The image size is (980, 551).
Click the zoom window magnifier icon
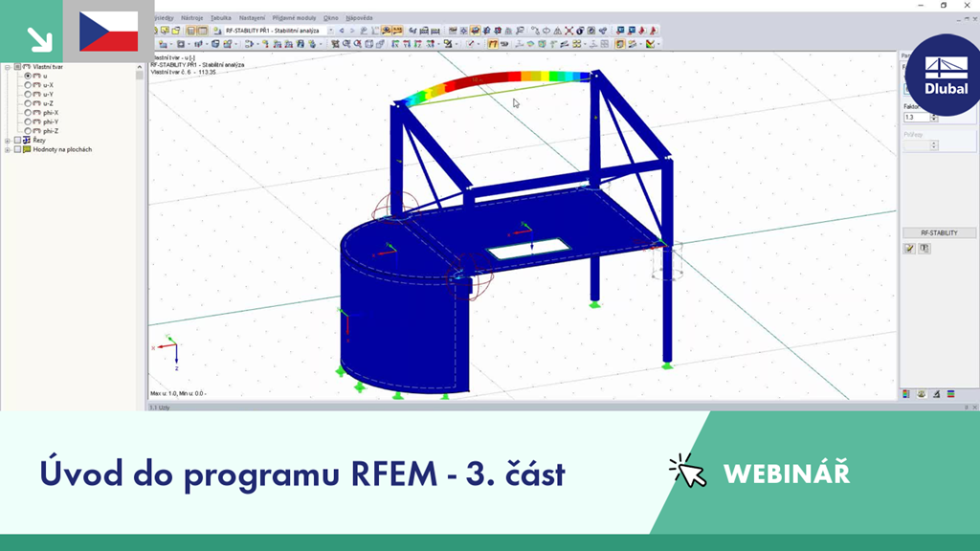[x=345, y=44]
